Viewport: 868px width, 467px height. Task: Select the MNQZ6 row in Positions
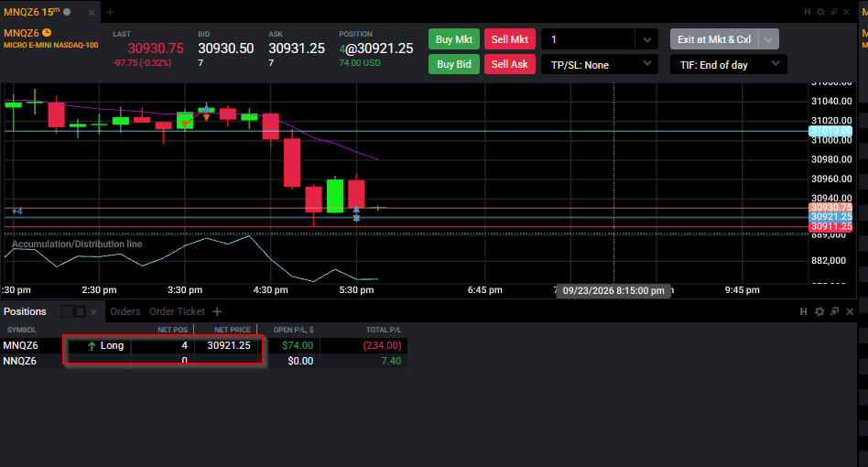pos(203,346)
